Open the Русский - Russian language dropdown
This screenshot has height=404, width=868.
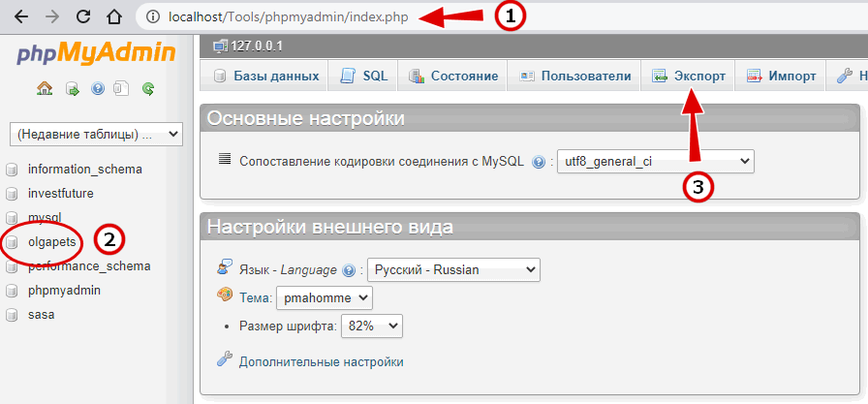tap(454, 270)
